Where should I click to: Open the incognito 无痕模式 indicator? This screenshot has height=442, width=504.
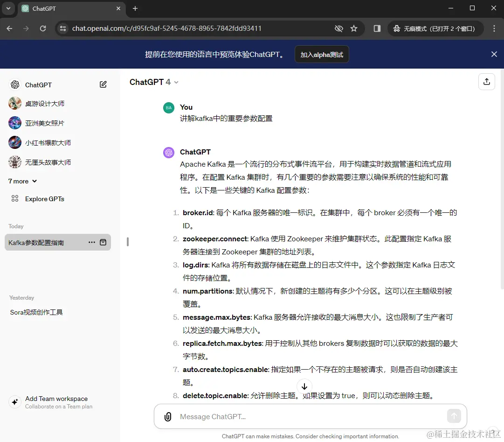click(435, 28)
